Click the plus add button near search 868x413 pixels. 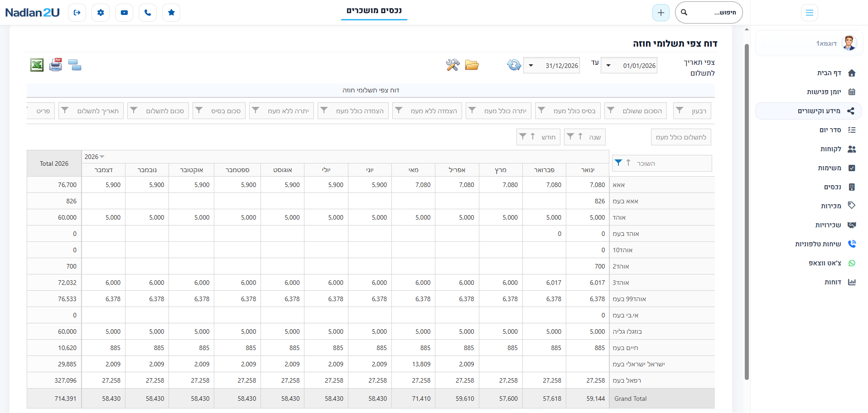(x=661, y=13)
